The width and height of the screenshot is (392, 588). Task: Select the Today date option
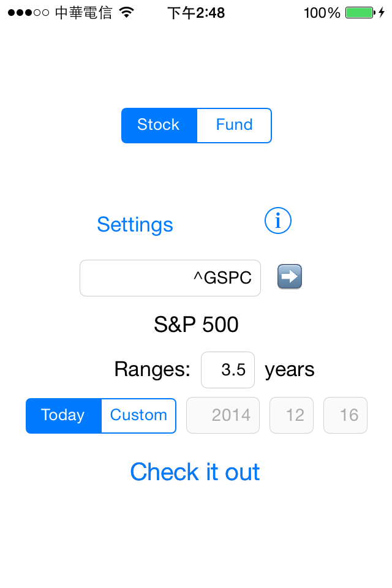coord(64,415)
